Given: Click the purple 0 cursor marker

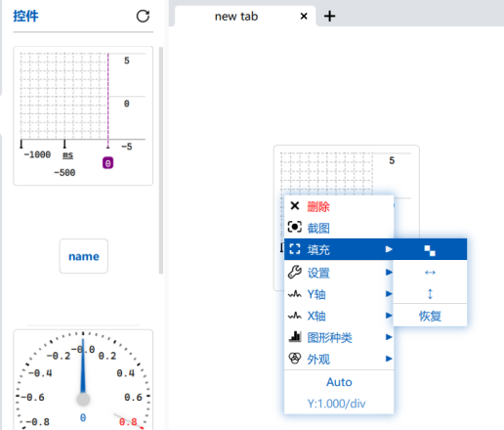Looking at the screenshot, I should click(x=107, y=163).
